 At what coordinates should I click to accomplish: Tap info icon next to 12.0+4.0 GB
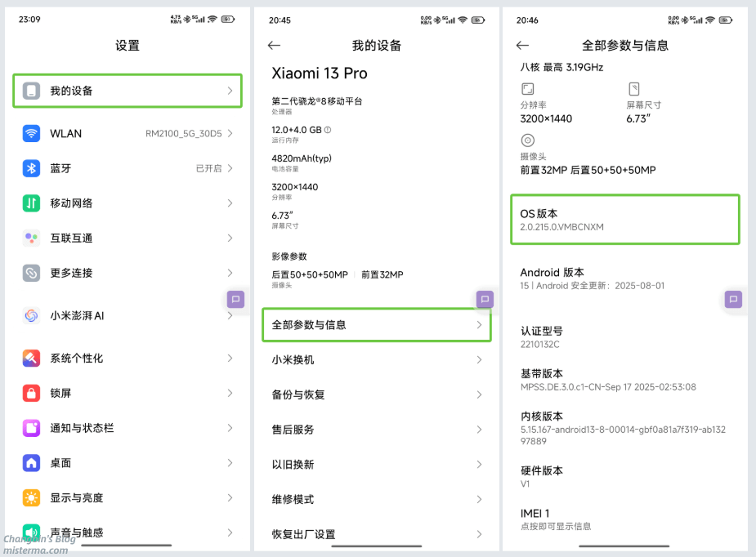[328, 130]
